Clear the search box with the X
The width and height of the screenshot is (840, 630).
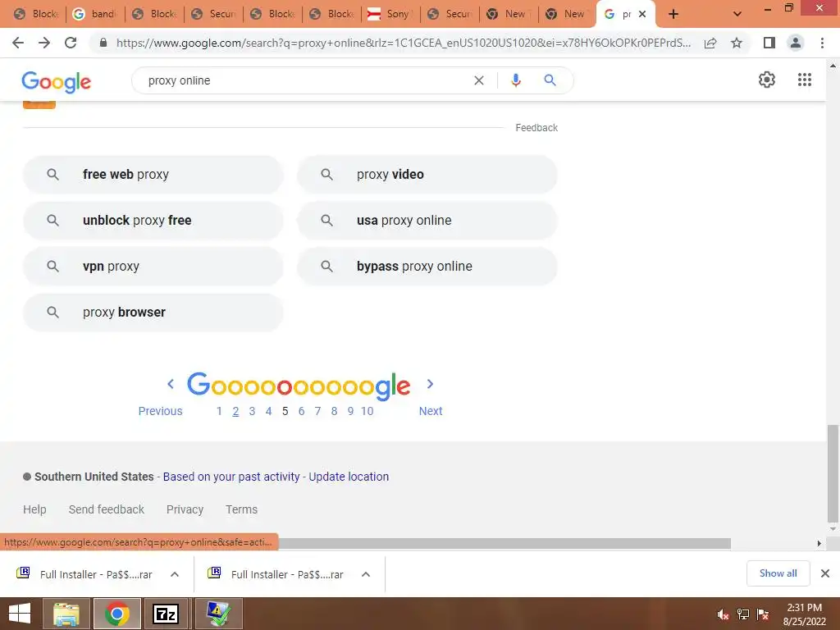pyautogui.click(x=479, y=80)
